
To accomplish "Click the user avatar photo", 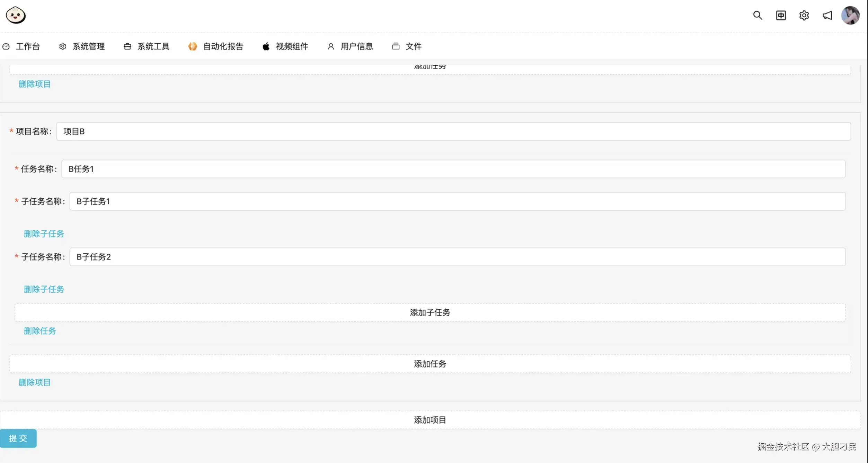I will pos(850,16).
